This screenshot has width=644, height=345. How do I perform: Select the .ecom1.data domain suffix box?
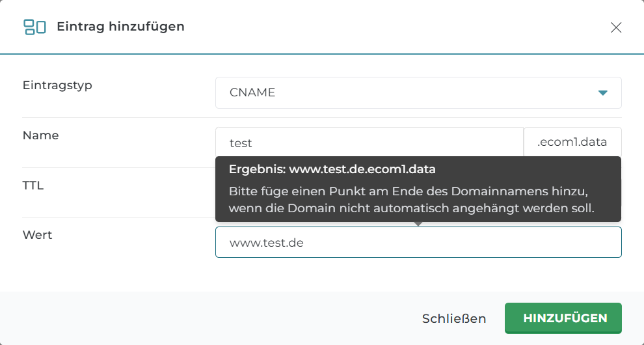click(x=572, y=143)
